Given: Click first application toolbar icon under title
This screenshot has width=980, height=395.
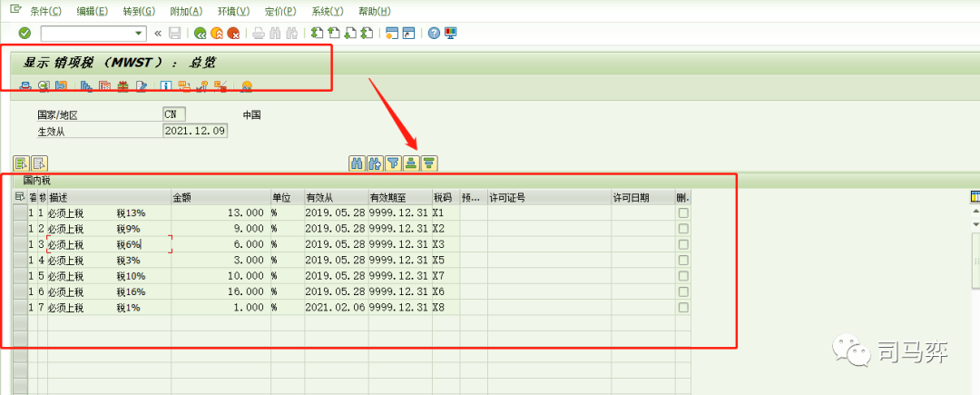Looking at the screenshot, I should point(25,86).
